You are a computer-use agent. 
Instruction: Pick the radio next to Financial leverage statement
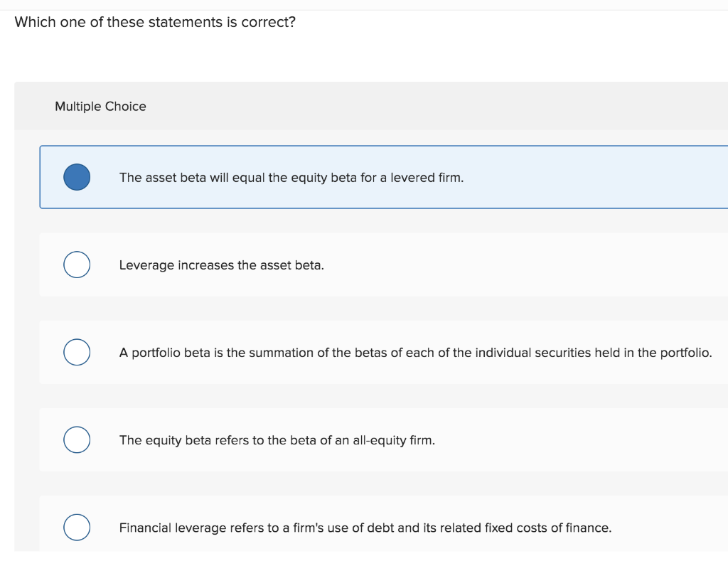[x=77, y=528]
